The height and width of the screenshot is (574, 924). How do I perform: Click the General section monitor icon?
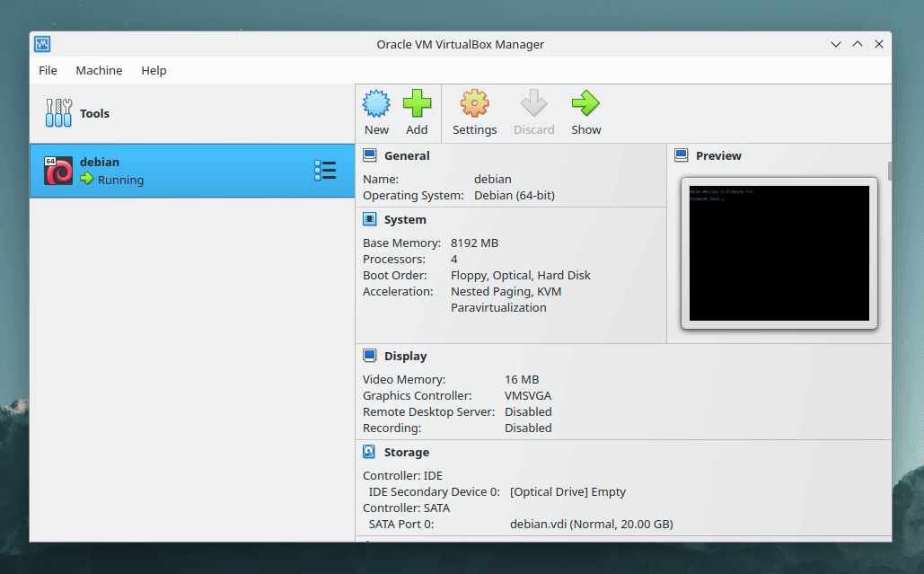tap(369, 155)
